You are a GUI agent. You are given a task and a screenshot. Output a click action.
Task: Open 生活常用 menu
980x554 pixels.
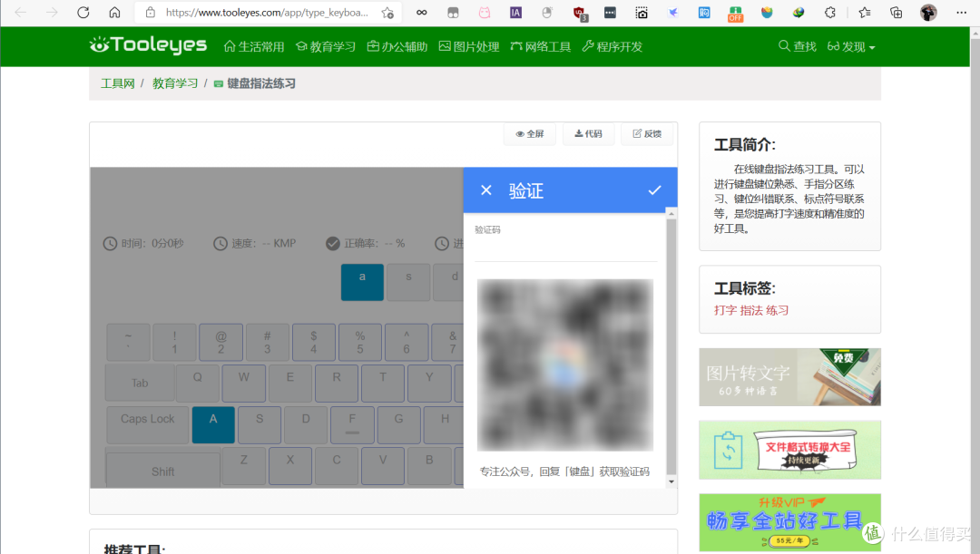254,47
